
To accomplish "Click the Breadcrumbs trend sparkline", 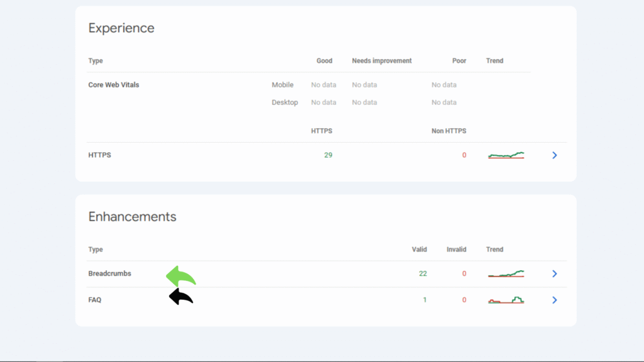I will [506, 274].
